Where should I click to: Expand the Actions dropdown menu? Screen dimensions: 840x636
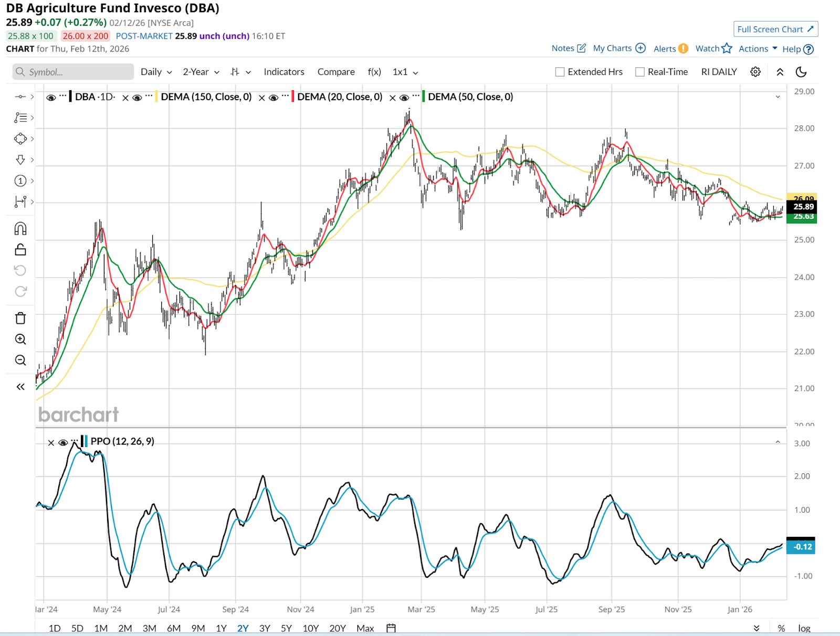[758, 49]
